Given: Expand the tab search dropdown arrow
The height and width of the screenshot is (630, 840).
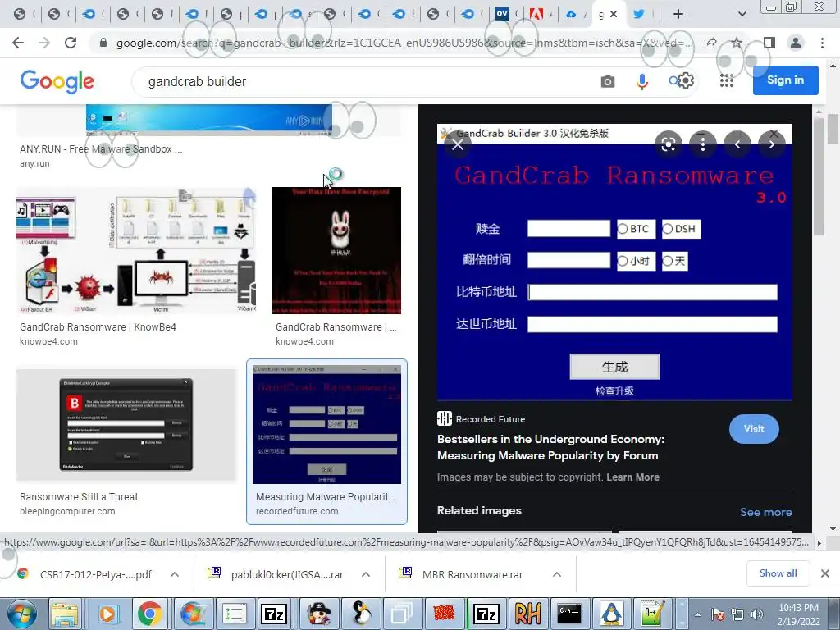Looking at the screenshot, I should tap(742, 14).
